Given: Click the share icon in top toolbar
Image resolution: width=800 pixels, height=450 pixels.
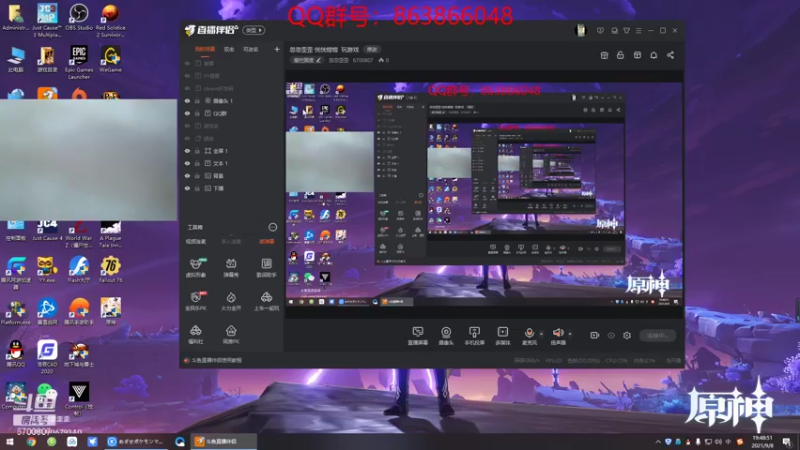Looking at the screenshot, I should pos(670,55).
